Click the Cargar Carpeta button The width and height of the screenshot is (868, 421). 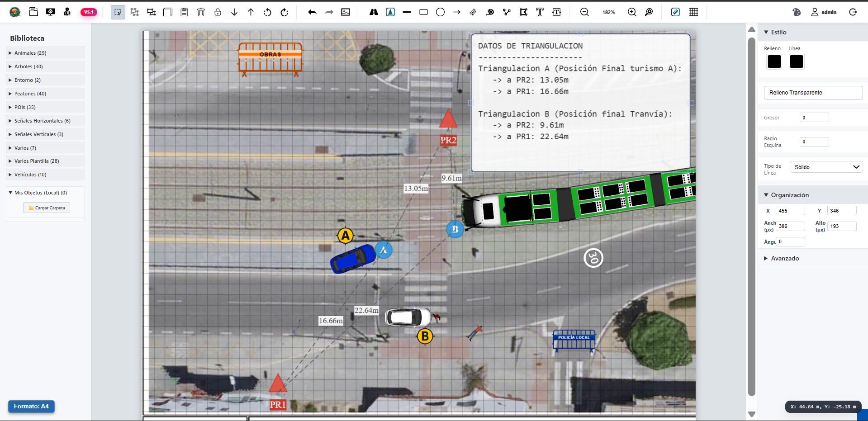coord(47,208)
